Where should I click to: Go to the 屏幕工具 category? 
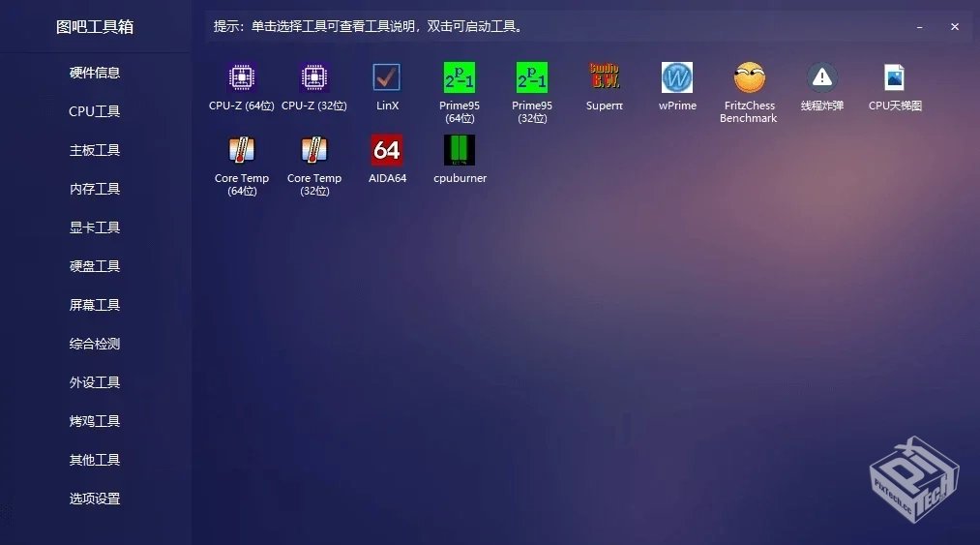point(95,305)
